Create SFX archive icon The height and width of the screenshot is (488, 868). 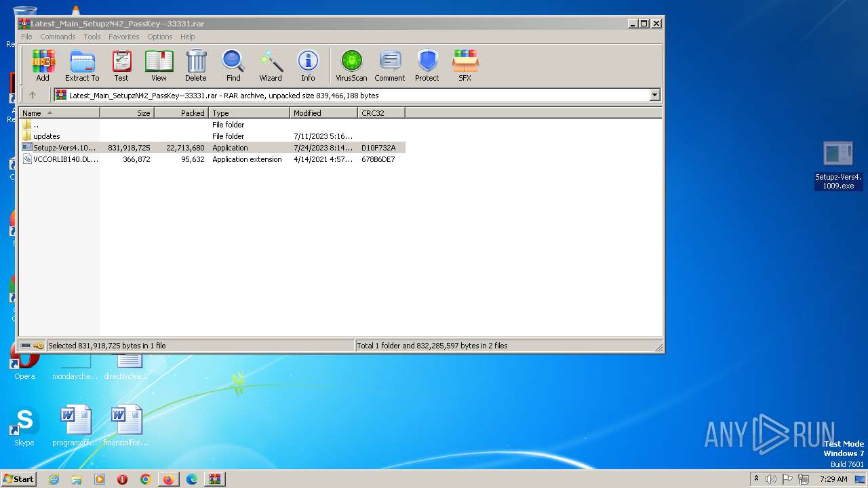(465, 66)
